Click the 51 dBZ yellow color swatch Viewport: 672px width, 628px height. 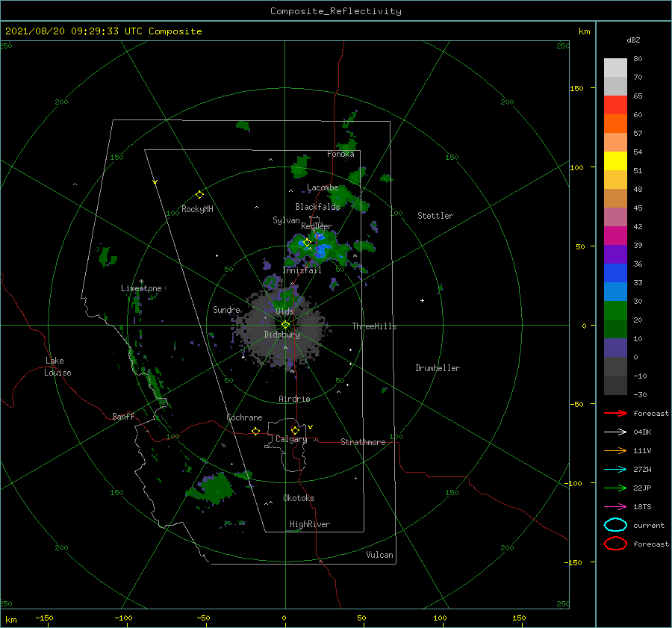coord(615,161)
